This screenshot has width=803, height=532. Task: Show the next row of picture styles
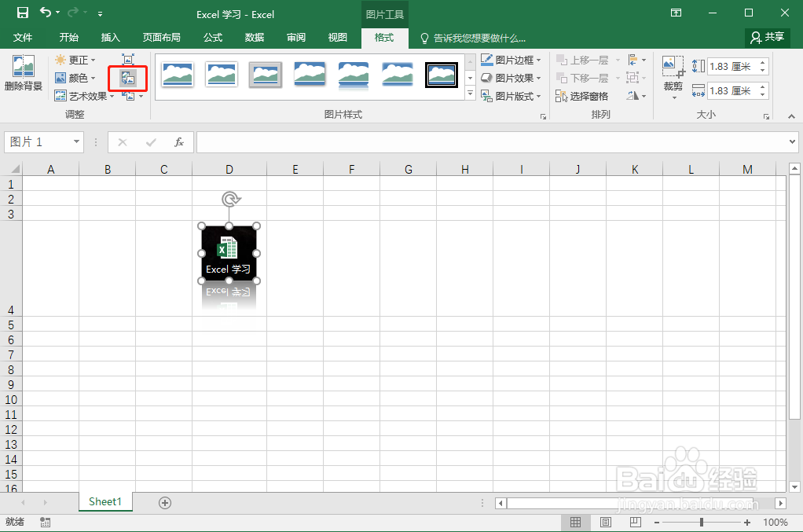tap(470, 78)
